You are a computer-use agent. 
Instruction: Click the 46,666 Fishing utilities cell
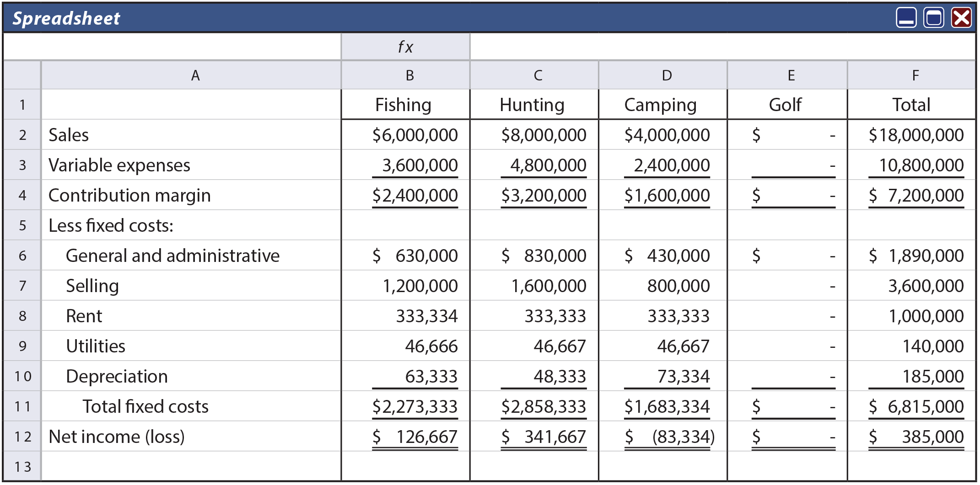tap(405, 346)
